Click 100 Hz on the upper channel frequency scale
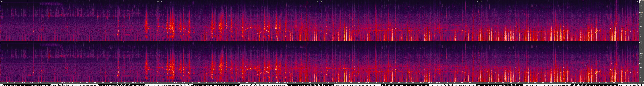The width and height of the screenshot is (644, 86). pos(641,26)
